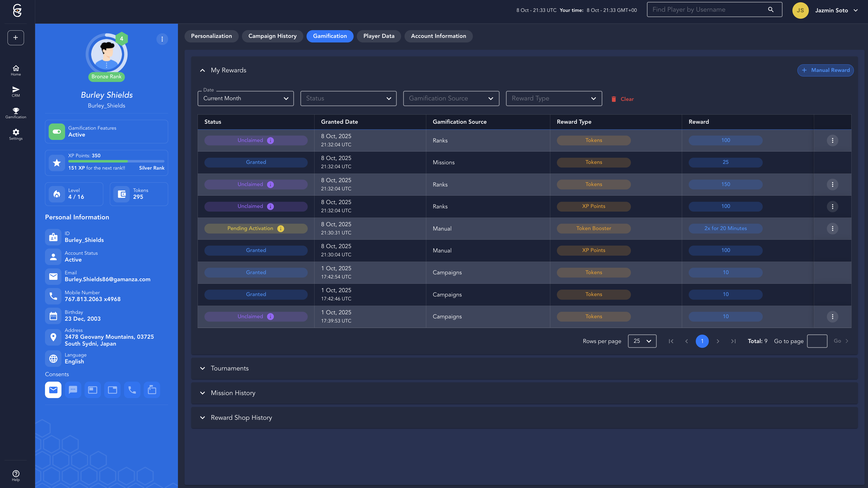This screenshot has width=868, height=488.
Task: Click the Manual Reward button
Action: [825, 70]
